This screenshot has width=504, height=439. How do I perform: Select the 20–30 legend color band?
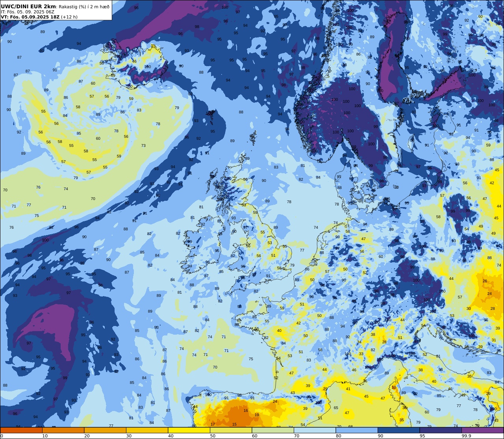tap(105, 430)
